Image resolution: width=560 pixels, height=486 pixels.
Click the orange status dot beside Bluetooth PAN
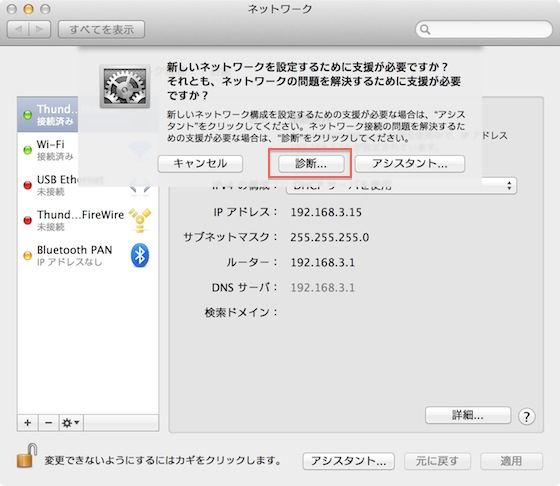[28, 255]
